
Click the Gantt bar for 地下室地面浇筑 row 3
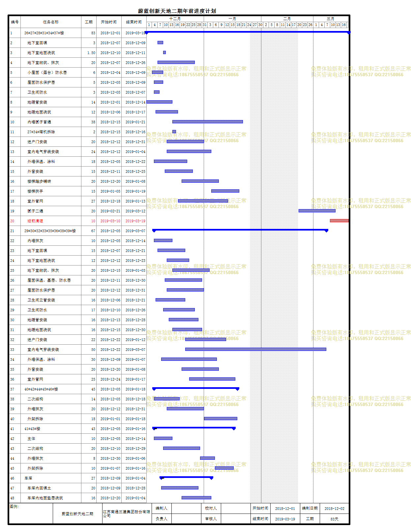pos(164,52)
